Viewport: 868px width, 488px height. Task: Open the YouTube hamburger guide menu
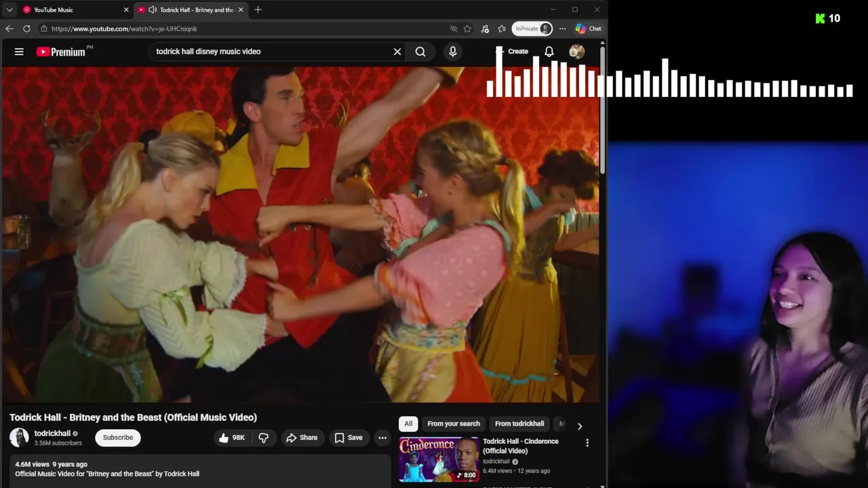19,52
